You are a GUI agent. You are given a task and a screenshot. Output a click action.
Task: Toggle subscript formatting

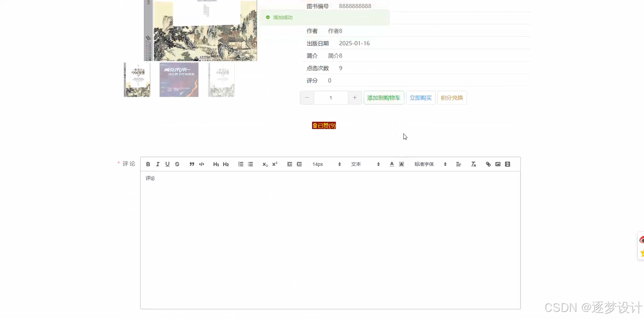[264, 164]
